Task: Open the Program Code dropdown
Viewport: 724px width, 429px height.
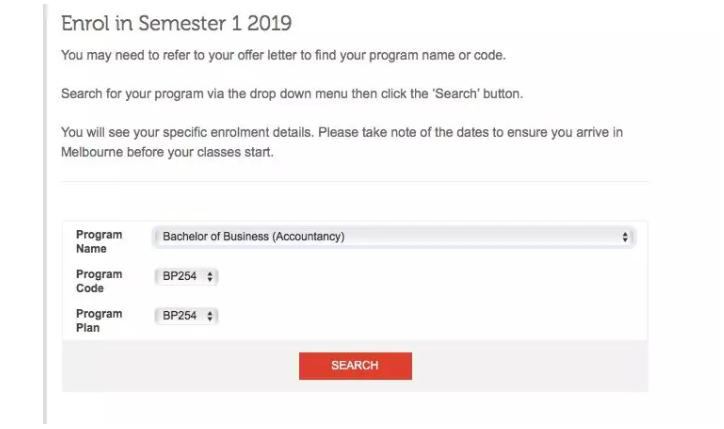Action: pyautogui.click(x=186, y=276)
